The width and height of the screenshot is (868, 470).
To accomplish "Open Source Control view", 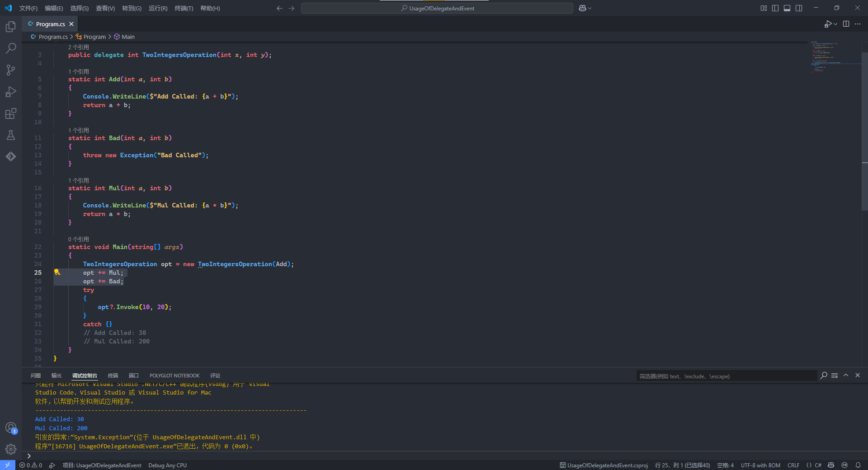I will coord(11,70).
